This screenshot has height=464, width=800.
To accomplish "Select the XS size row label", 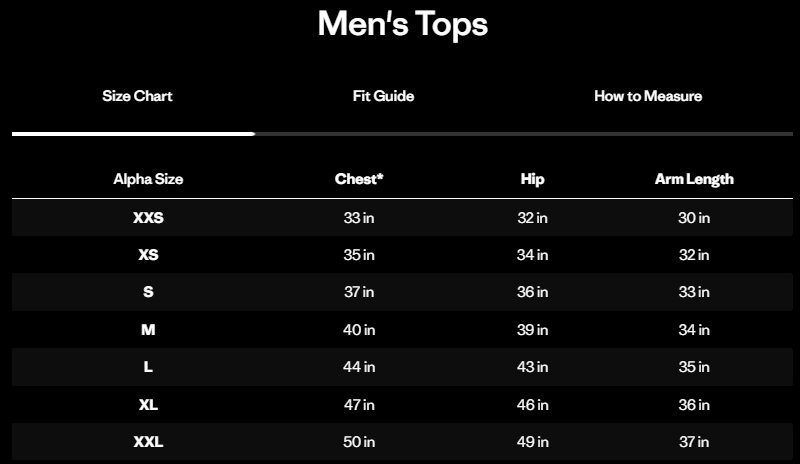I will 148,255.
